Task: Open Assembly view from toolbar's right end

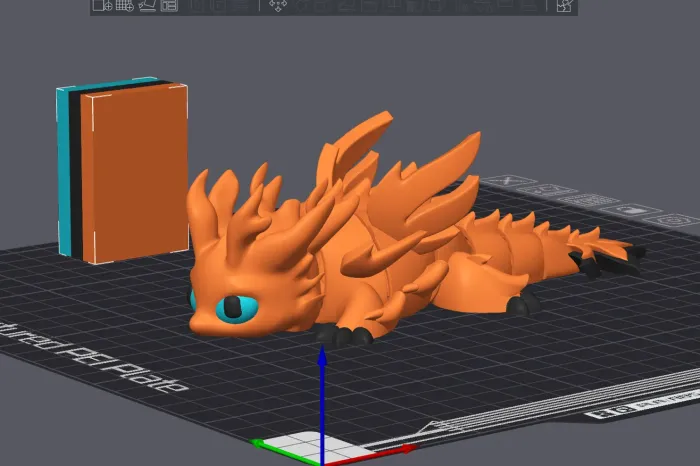Action: 565,6
